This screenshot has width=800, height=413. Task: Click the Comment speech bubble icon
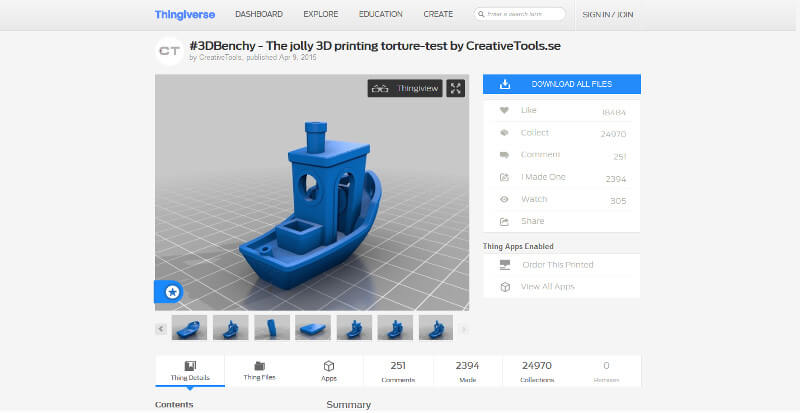pyautogui.click(x=504, y=155)
